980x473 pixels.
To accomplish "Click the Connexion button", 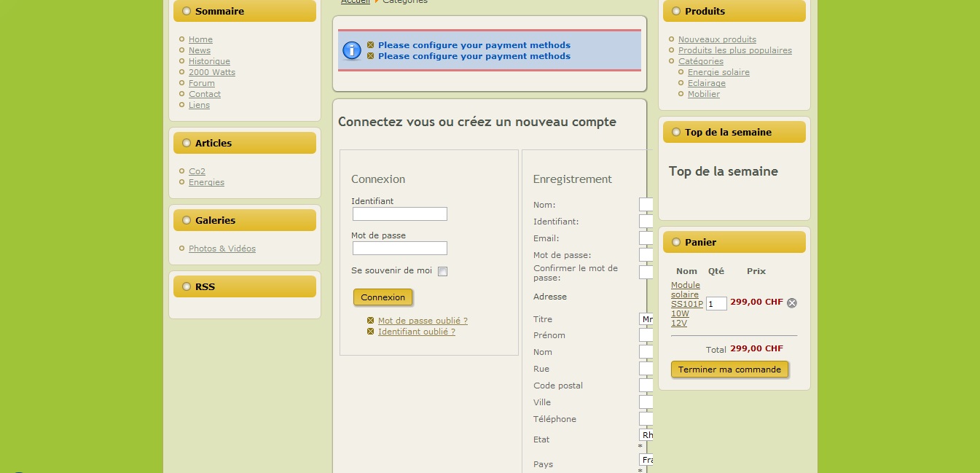I will tap(383, 297).
